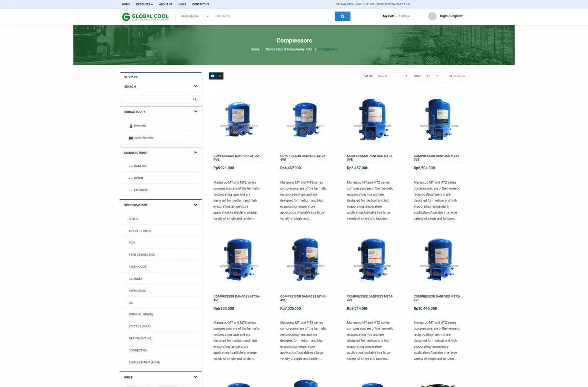The height and width of the screenshot is (387, 588).
Task: Go to the Home menu item
Action: [x=126, y=4]
